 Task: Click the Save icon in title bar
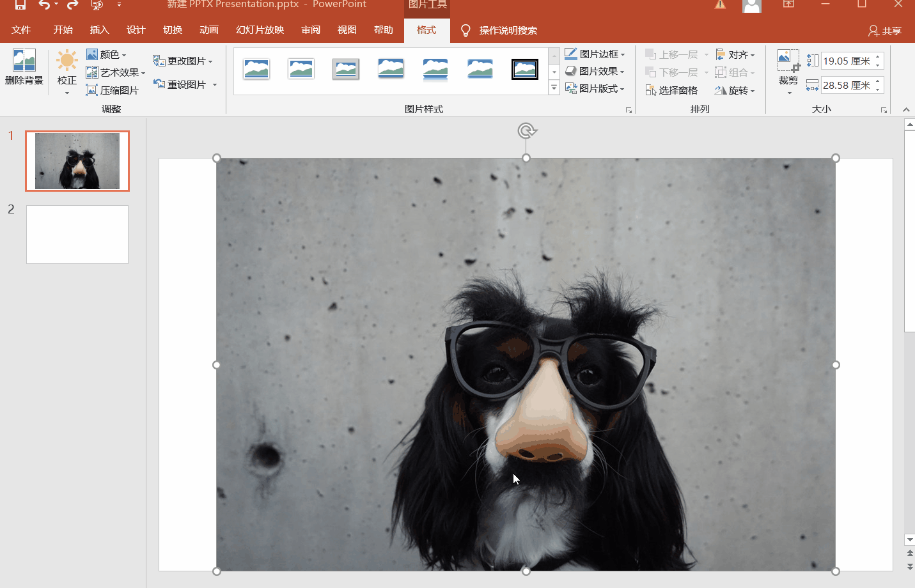[20, 5]
